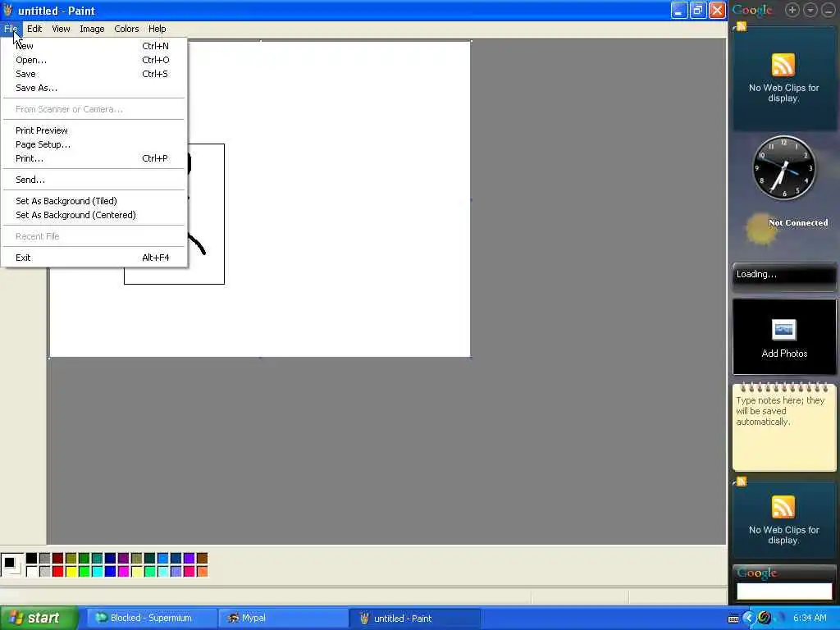Select Set As Background (Tiled)
Image resolution: width=840 pixels, height=630 pixels.
click(x=94, y=201)
